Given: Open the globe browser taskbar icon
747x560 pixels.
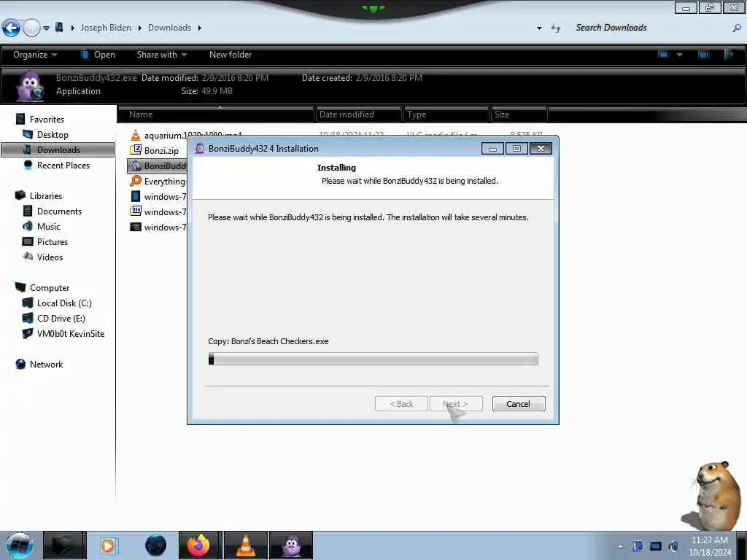Looking at the screenshot, I should pyautogui.click(x=156, y=545).
